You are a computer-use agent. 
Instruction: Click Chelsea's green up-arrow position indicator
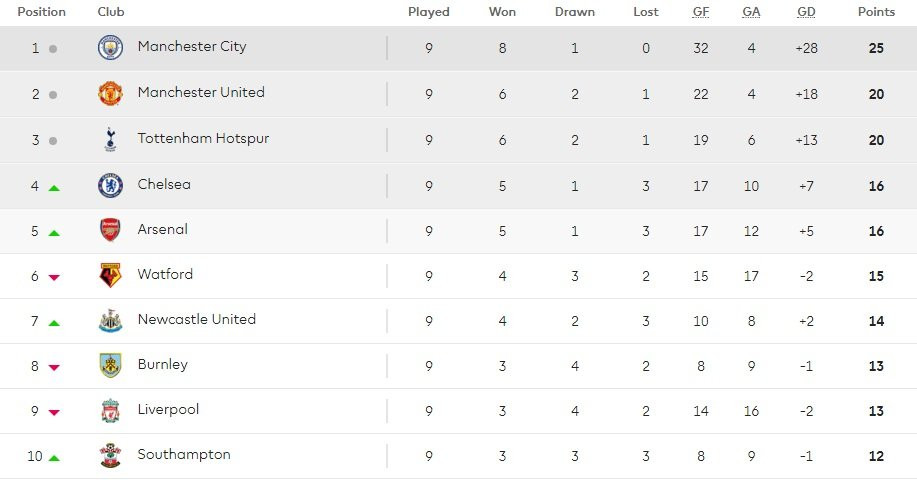pyautogui.click(x=54, y=187)
